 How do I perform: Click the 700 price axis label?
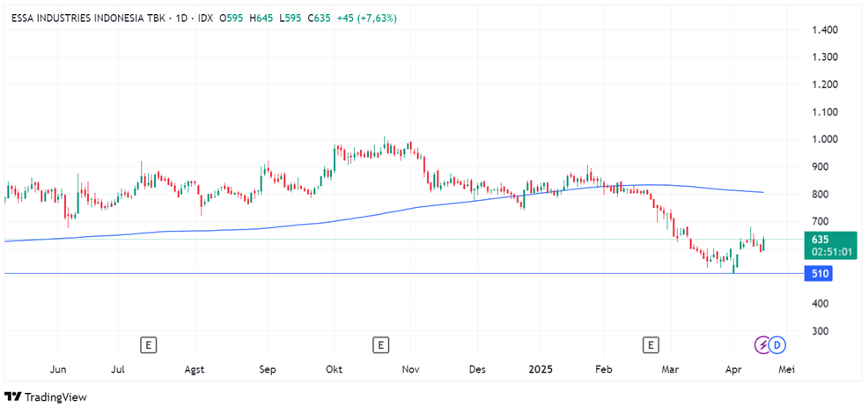pyautogui.click(x=820, y=221)
